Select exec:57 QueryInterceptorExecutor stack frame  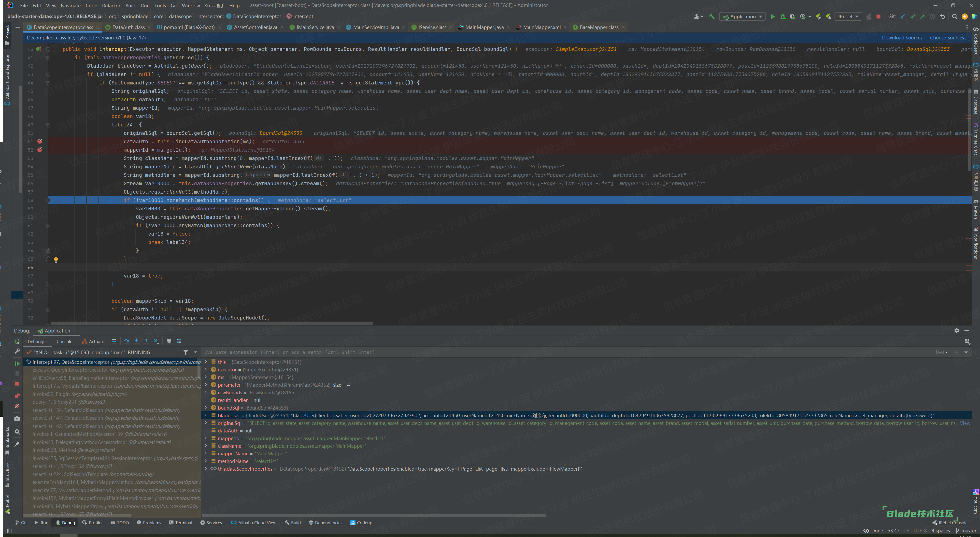(x=112, y=370)
